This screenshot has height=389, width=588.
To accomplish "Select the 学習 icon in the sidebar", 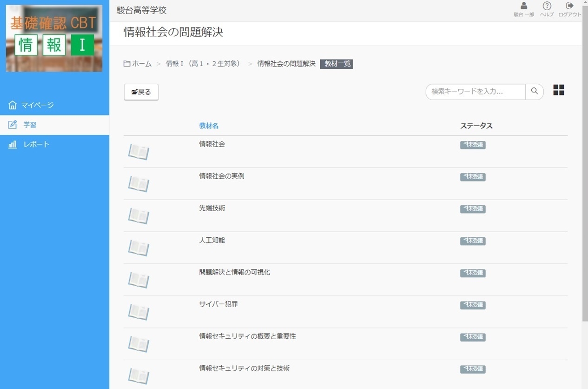I will click(x=12, y=124).
